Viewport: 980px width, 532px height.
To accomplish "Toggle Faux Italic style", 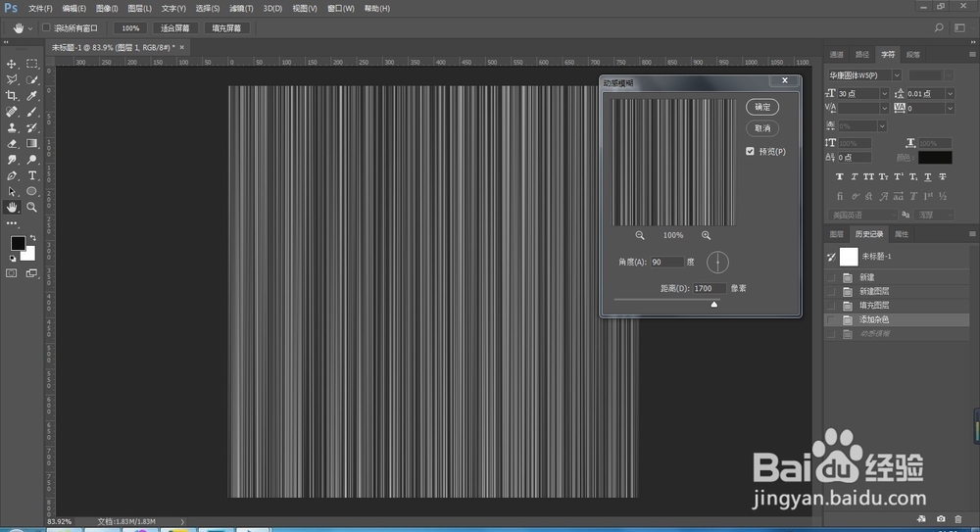I will click(x=854, y=177).
